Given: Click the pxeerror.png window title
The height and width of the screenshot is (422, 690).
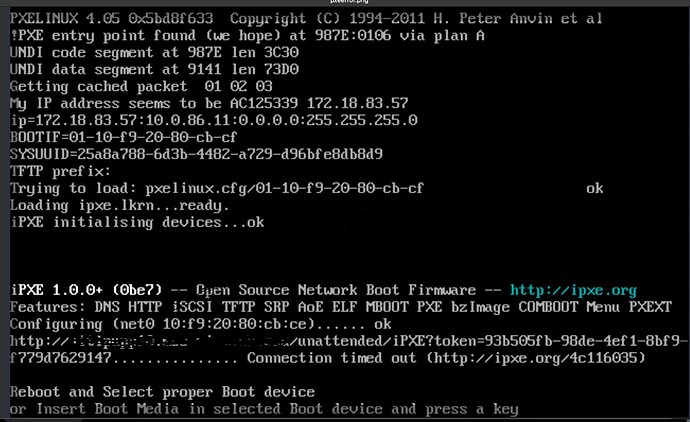Looking at the screenshot, I should point(349,2).
